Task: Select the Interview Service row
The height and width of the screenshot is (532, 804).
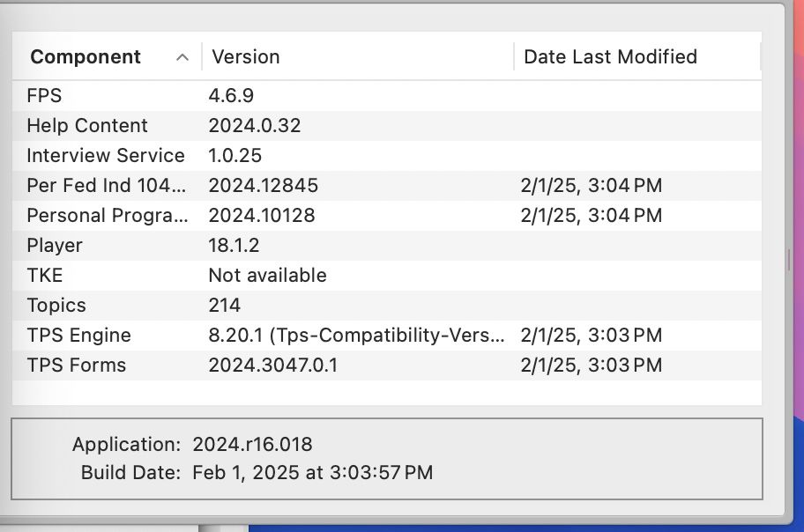Action: [x=106, y=155]
